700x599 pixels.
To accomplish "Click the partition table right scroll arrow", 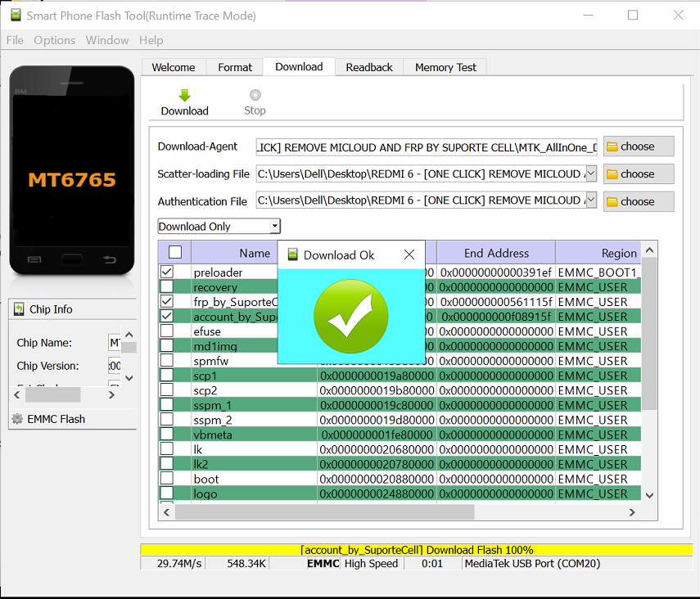I will pos(632,512).
